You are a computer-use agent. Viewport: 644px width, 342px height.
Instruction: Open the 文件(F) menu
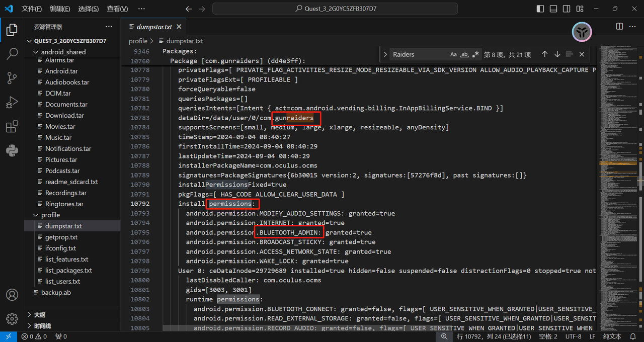[32, 9]
